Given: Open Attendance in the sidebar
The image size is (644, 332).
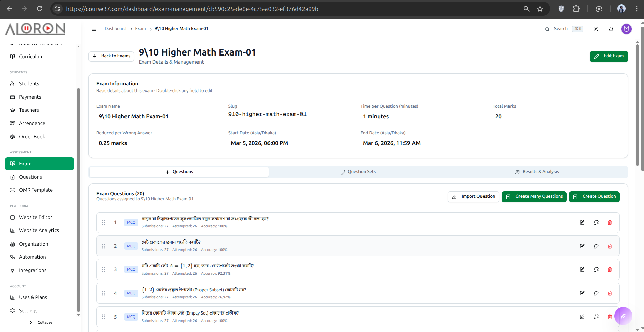Looking at the screenshot, I should 40,123.
